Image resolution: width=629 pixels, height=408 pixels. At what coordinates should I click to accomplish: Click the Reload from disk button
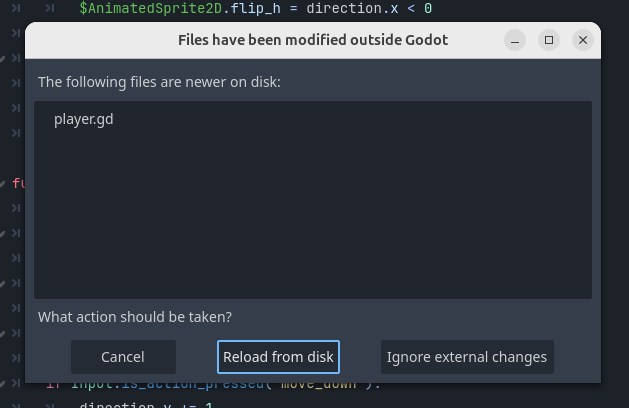(x=279, y=357)
